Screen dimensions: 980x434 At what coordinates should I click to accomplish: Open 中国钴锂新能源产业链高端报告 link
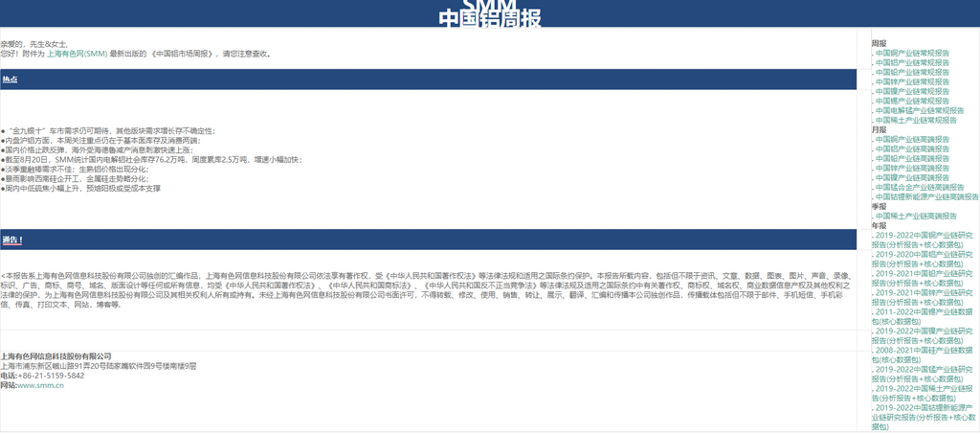[926, 197]
